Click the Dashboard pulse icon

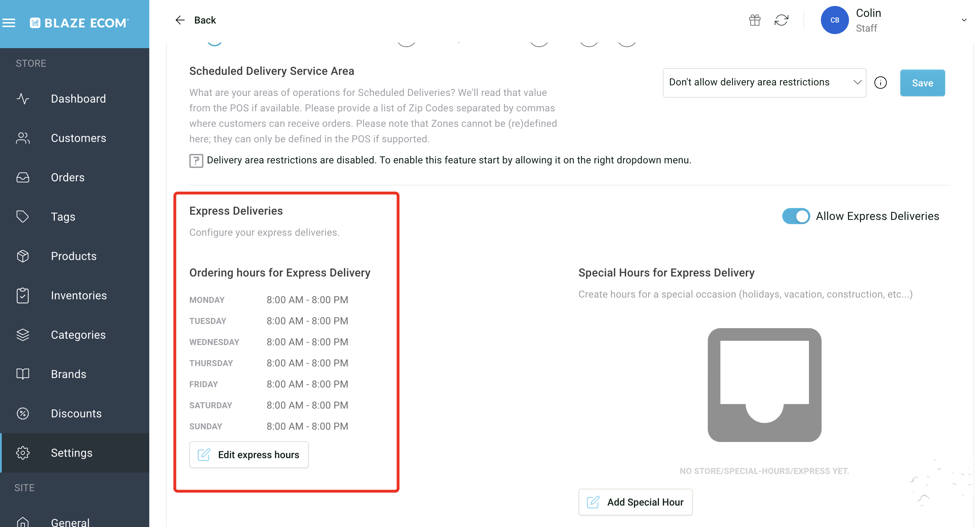pos(23,99)
